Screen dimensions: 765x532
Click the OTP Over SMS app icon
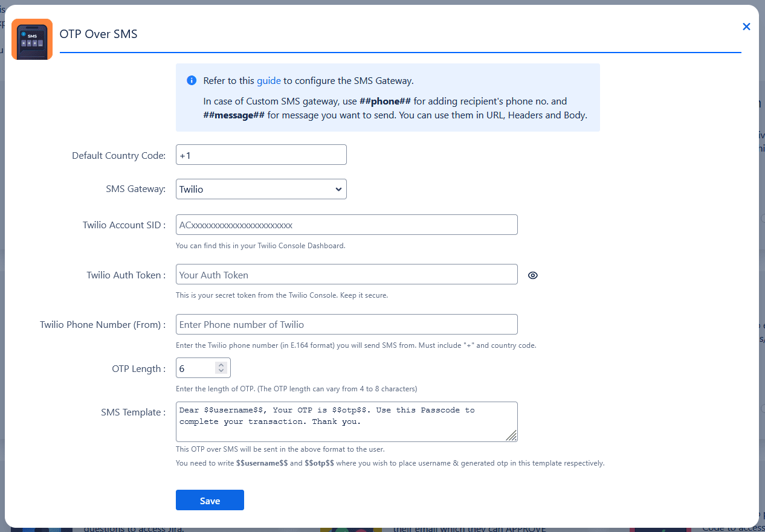point(32,39)
